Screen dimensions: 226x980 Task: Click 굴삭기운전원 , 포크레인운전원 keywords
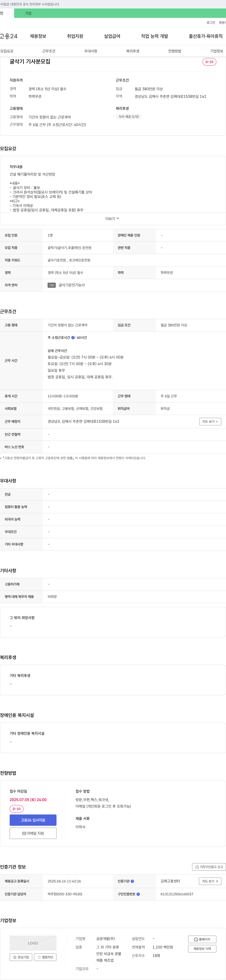[x=69, y=260]
